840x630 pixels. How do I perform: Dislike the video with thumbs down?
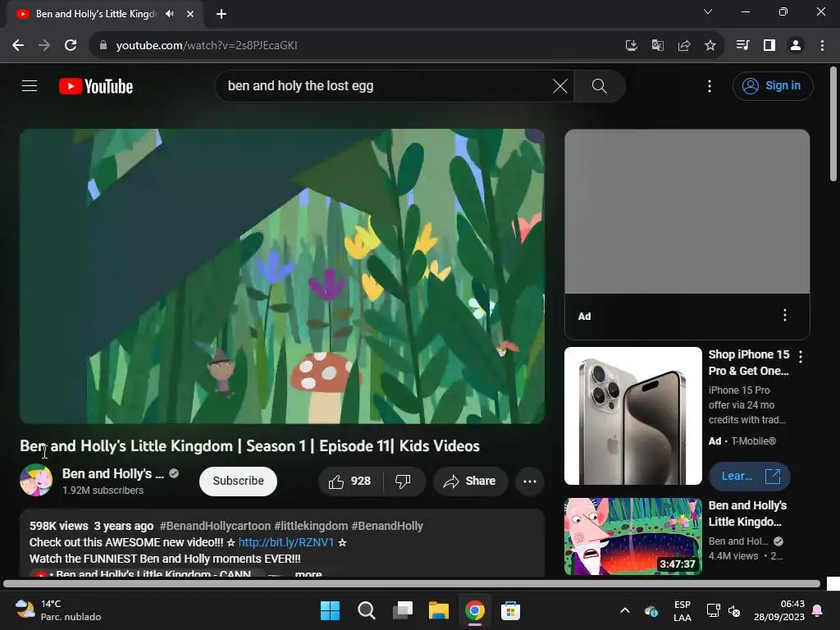tap(404, 481)
